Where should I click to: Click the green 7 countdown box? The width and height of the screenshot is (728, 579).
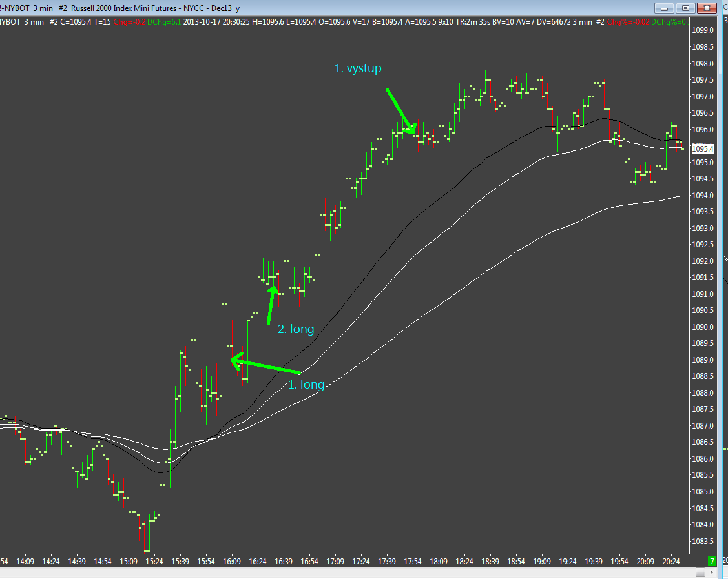(x=712, y=562)
